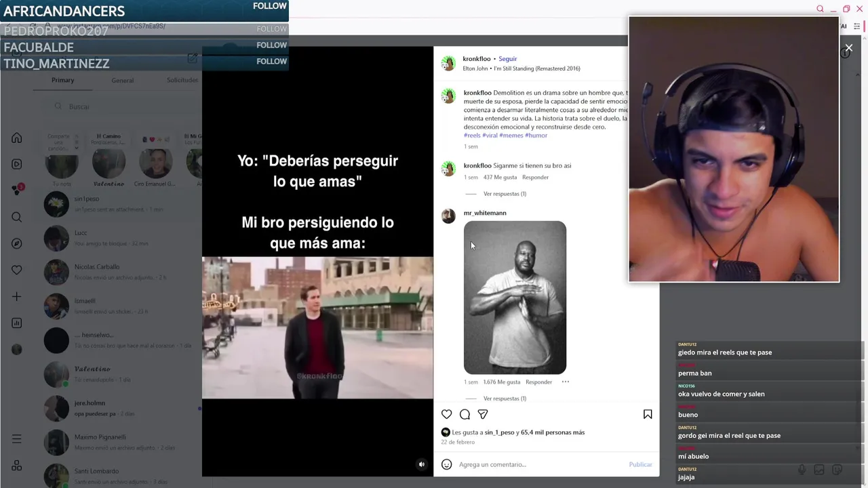Click Responder under mr_whitemann's comment
Viewport: 868px width, 488px height.
[x=538, y=382]
